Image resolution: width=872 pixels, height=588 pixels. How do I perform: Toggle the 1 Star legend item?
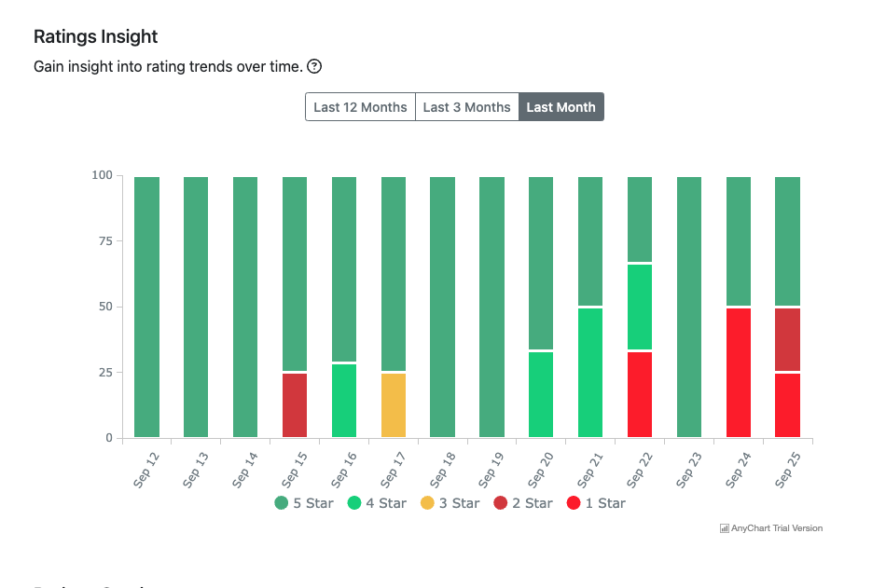coord(595,503)
